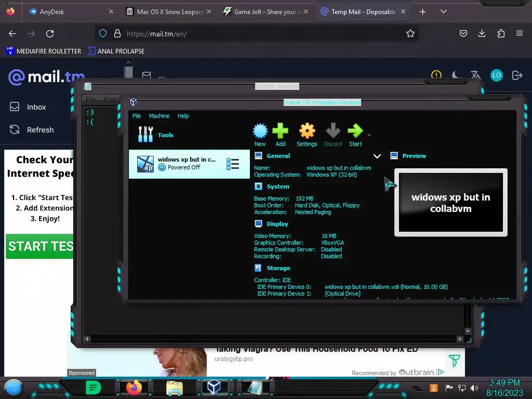Select the 'widows xp but in c...' VM
532x399 pixels.
(189, 164)
